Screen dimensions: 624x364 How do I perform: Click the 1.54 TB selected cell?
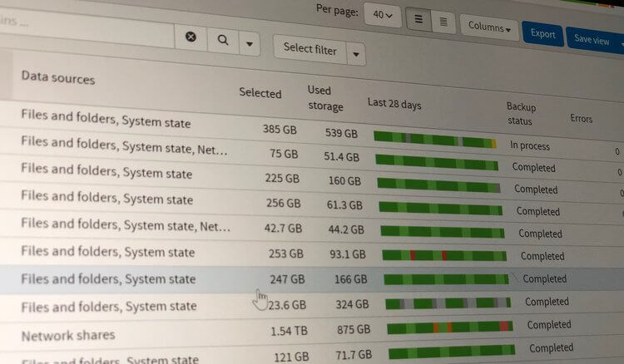tap(289, 331)
